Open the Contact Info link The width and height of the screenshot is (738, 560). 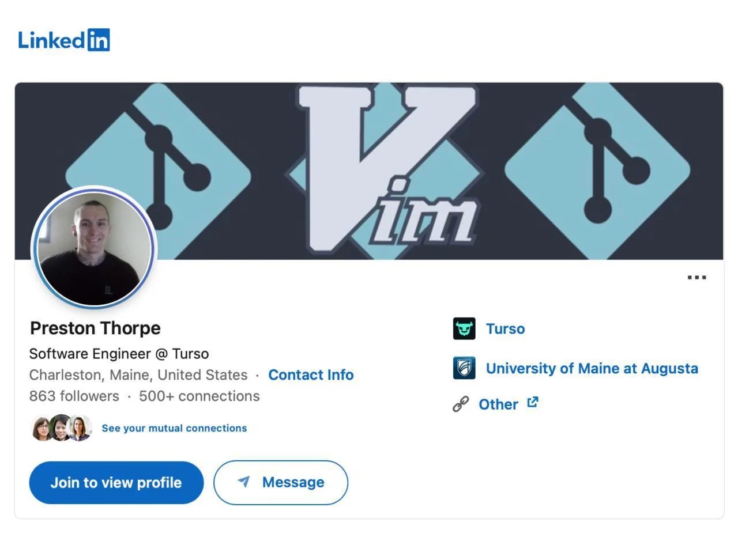(311, 375)
